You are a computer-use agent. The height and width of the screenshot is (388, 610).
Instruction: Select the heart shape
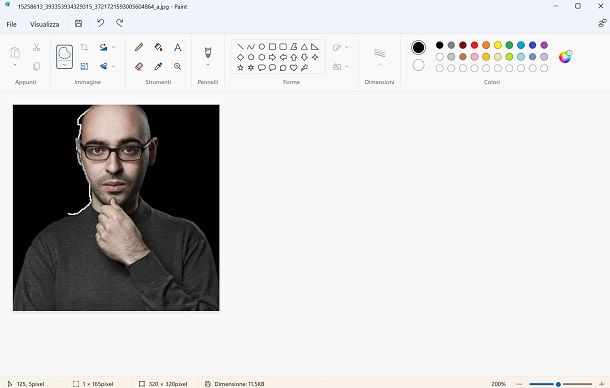pyautogui.click(x=294, y=67)
